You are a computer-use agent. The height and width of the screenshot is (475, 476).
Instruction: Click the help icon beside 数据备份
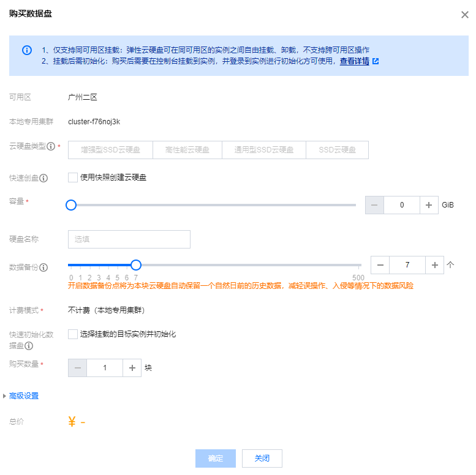click(44, 267)
